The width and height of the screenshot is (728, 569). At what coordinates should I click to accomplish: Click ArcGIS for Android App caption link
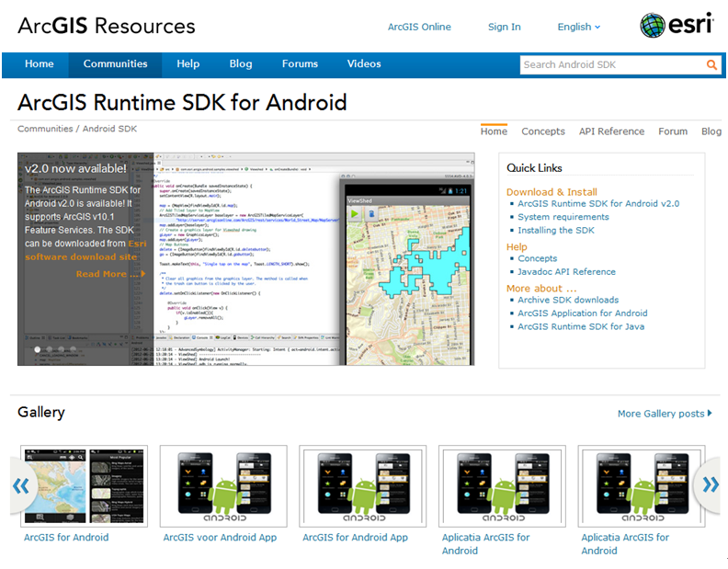click(355, 538)
